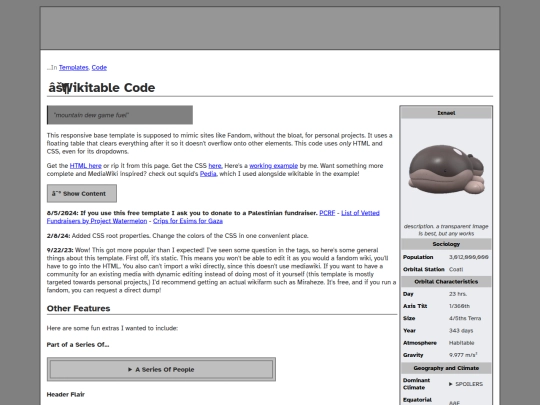Image resolution: width=540 pixels, height=405 pixels.
Task: Click the Dominant Climate row label
Action: pos(416,384)
